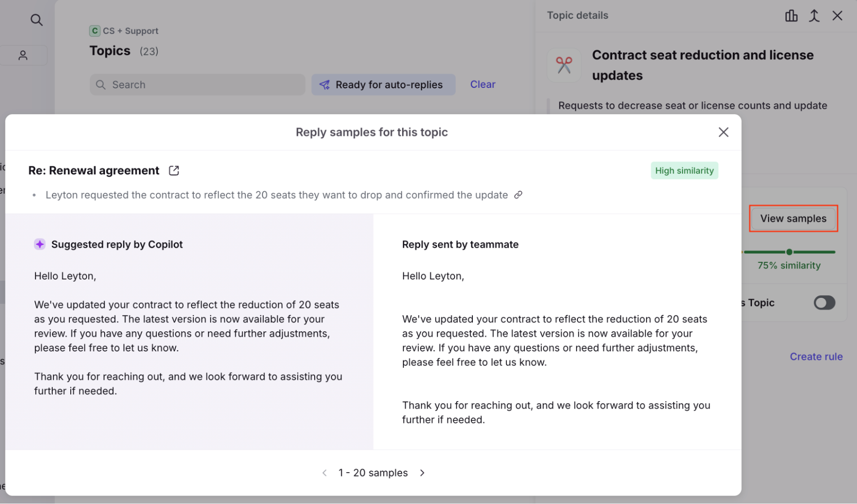This screenshot has height=504, width=857.
Task: Click the CS + Support workspace breadcrumb
Action: (124, 31)
